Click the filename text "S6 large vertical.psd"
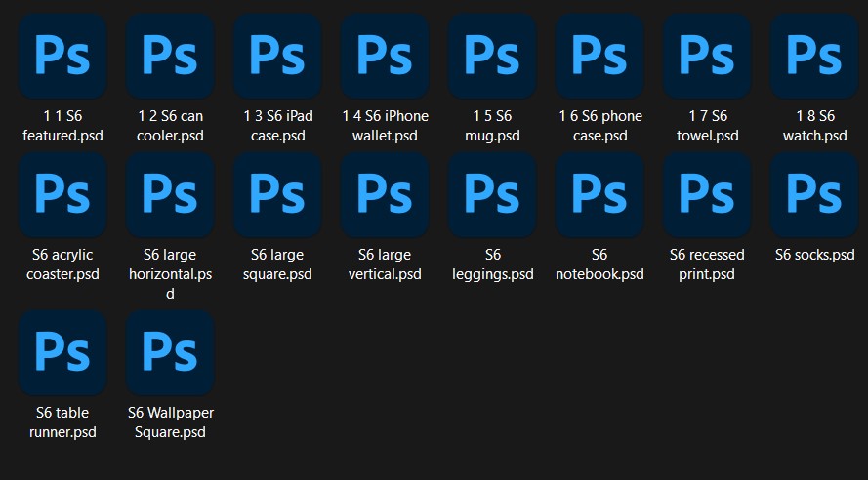The height and width of the screenshot is (480, 868). click(385, 264)
